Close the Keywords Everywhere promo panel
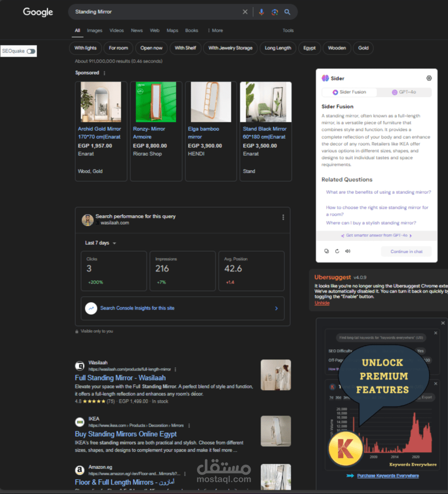The width and height of the screenshot is (448, 494). [443, 323]
